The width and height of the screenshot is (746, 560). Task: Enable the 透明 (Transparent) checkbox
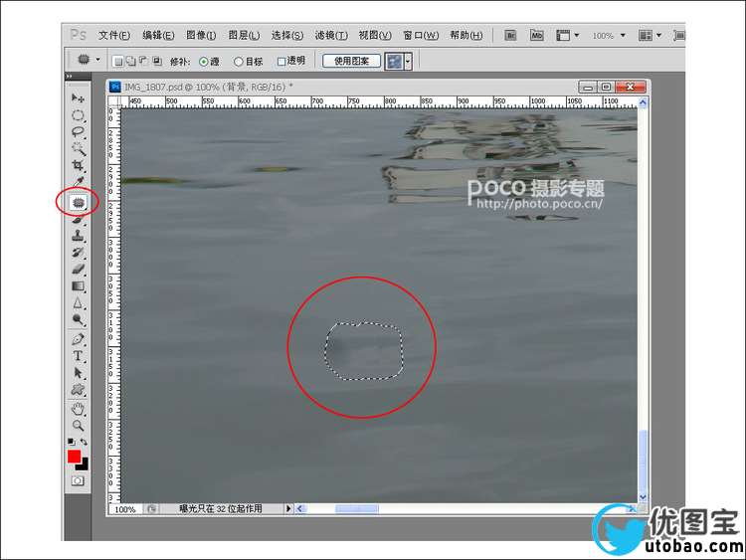(281, 62)
